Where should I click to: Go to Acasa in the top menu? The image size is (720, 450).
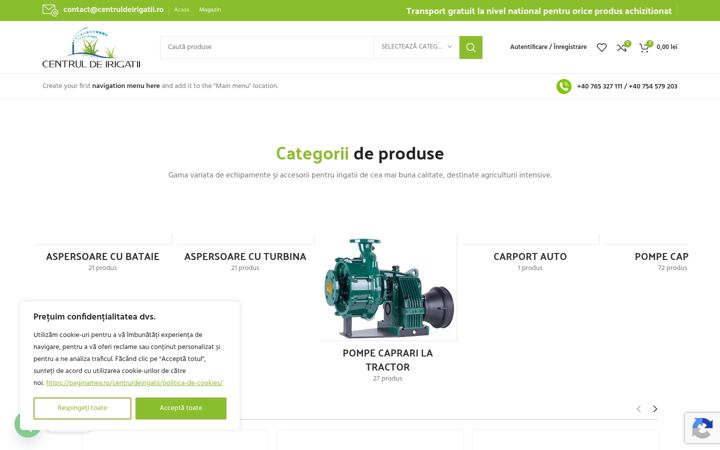tap(181, 10)
